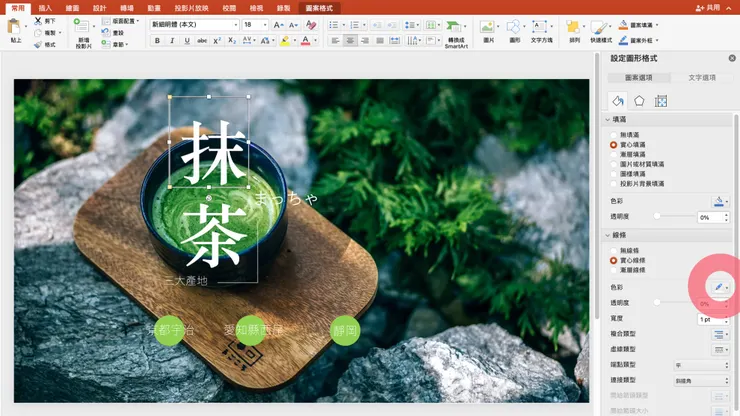Click the bulleted list icon
The image size is (740, 416).
click(334, 25)
